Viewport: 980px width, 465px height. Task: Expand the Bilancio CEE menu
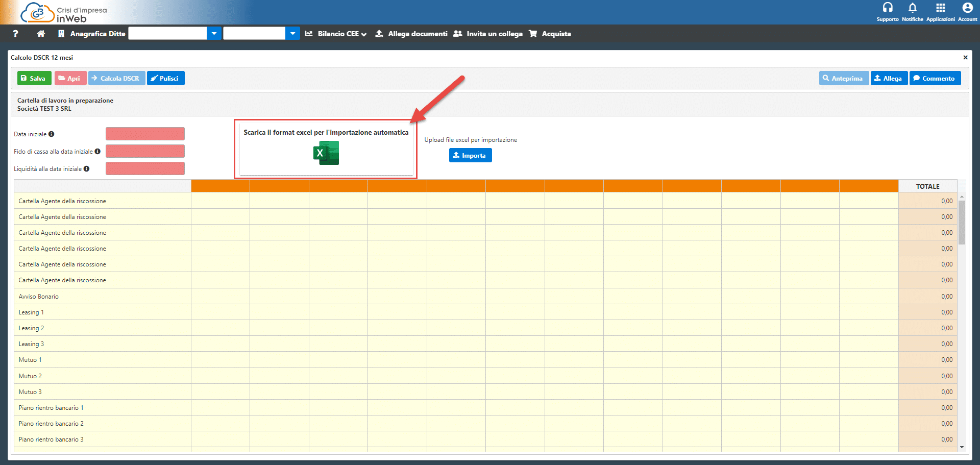pos(336,34)
